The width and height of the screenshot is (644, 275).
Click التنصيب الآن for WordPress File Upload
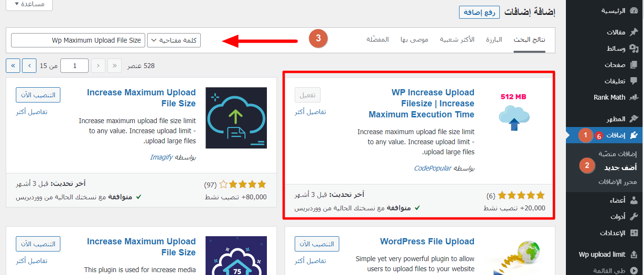point(317,244)
